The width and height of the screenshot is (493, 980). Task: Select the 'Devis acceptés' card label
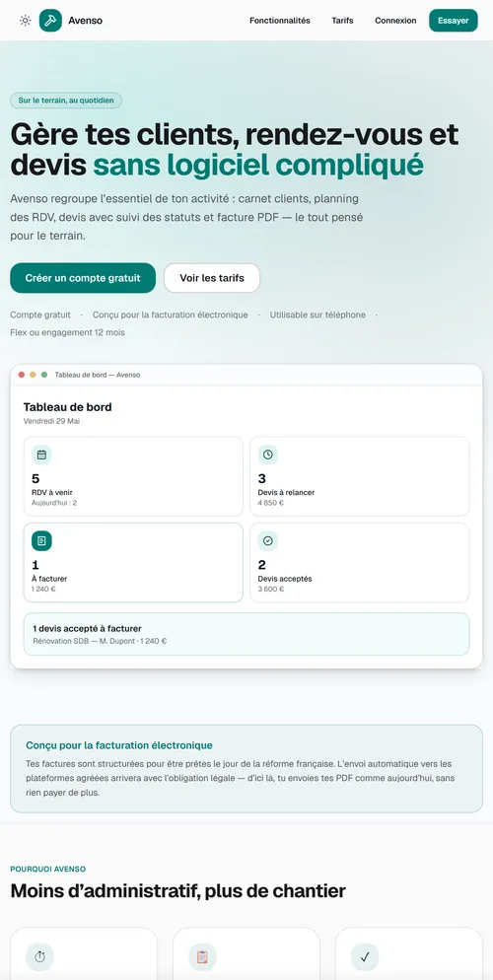285,579
